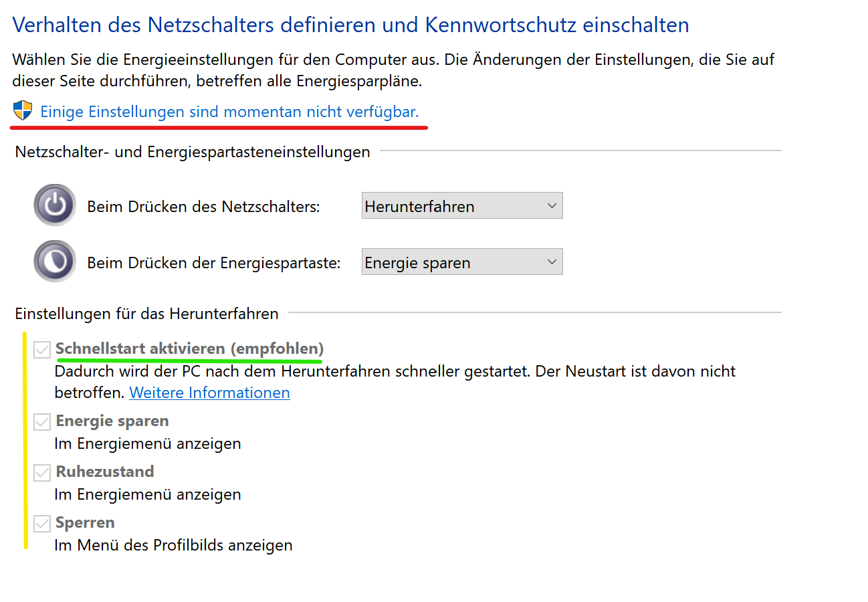Viewport: 868px width, 602px height.
Task: Open the Weitere Informationen link
Action: [209, 393]
